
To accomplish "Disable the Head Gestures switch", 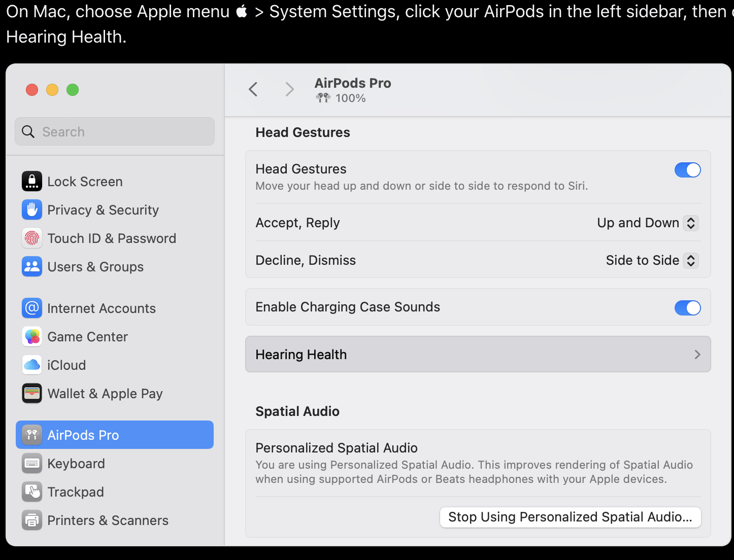I will pos(687,170).
